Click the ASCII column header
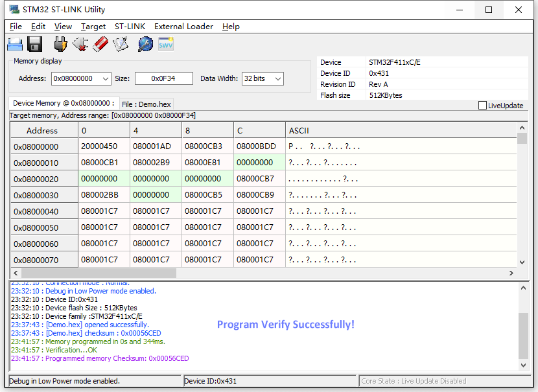538x392 pixels. pyautogui.click(x=401, y=131)
